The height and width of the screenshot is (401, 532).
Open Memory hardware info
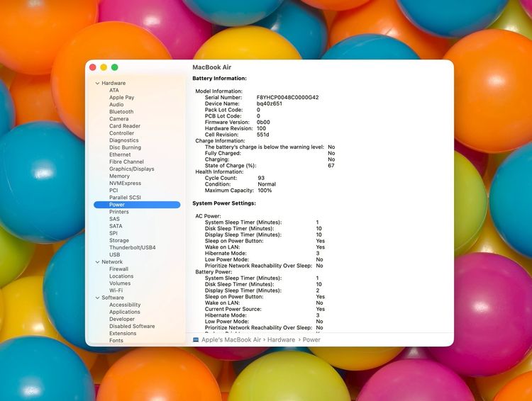tap(119, 176)
